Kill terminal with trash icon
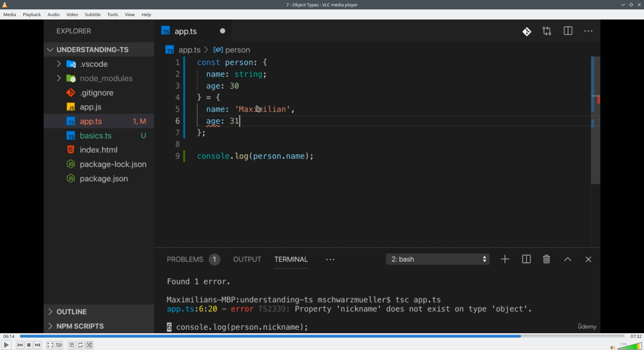Image resolution: width=644 pixels, height=350 pixels. point(547,259)
